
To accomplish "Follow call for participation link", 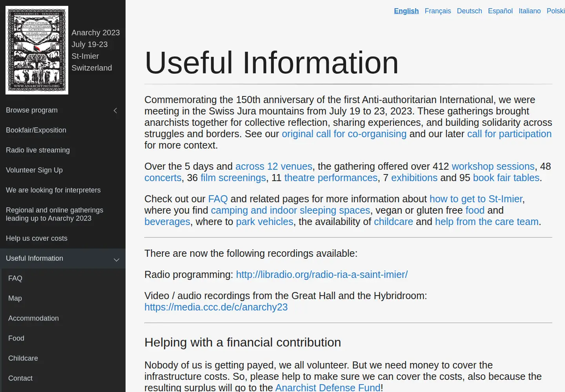I will pos(509,134).
